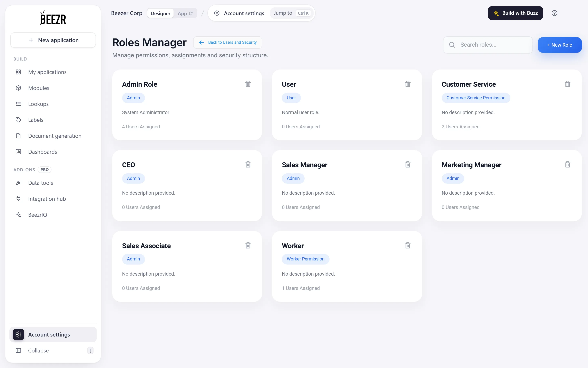The width and height of the screenshot is (588, 368).
Task: Click "4 Users Assigned" on Admin Role
Action: (x=141, y=127)
